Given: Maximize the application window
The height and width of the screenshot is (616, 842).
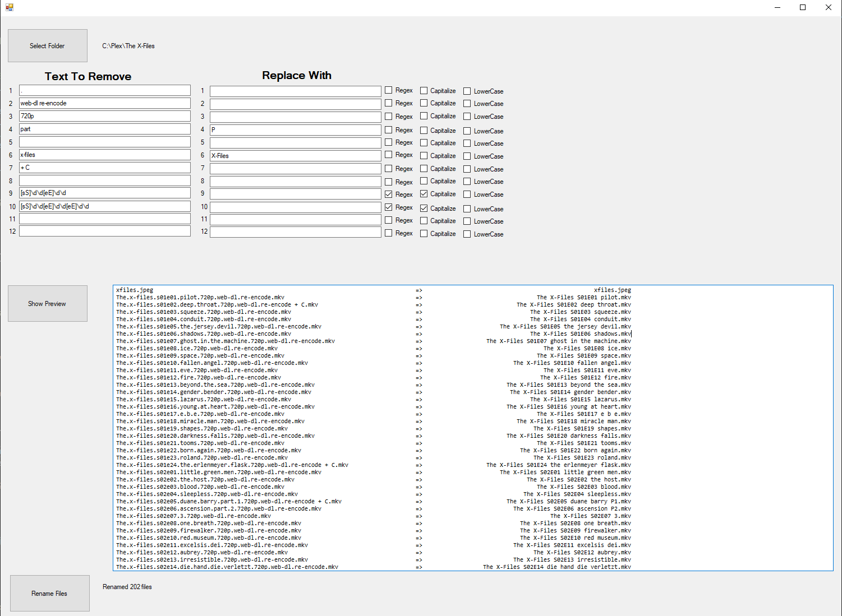Looking at the screenshot, I should click(x=803, y=7).
